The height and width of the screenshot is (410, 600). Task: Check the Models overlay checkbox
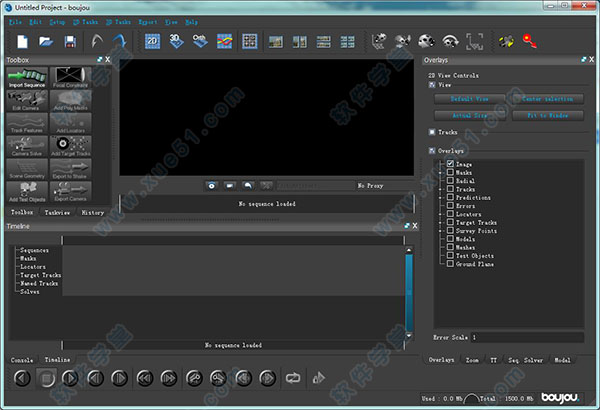coord(450,239)
